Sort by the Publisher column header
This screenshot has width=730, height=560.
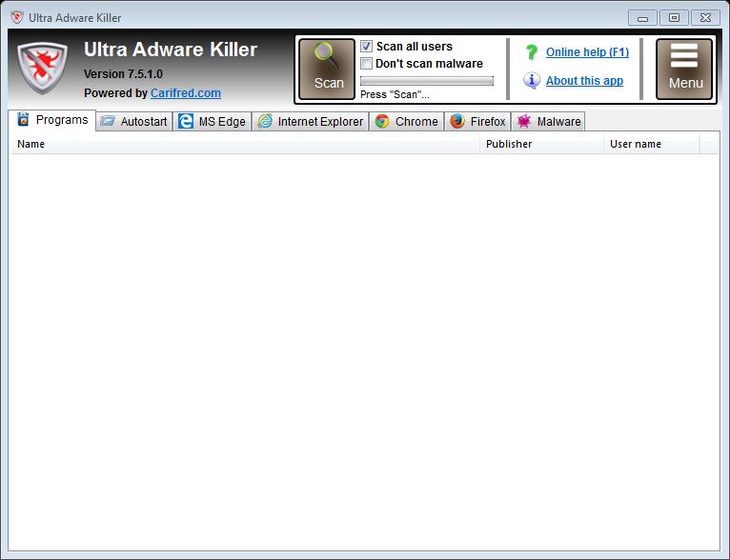tap(542, 144)
